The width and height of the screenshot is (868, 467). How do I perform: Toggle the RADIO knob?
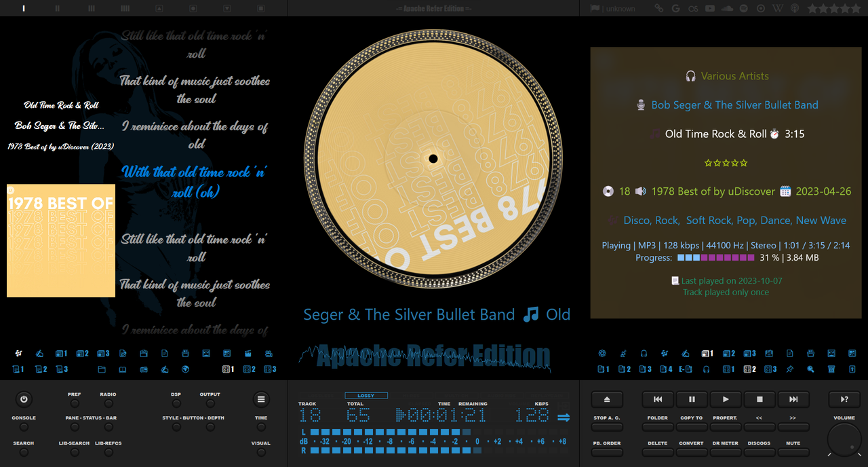(108, 403)
